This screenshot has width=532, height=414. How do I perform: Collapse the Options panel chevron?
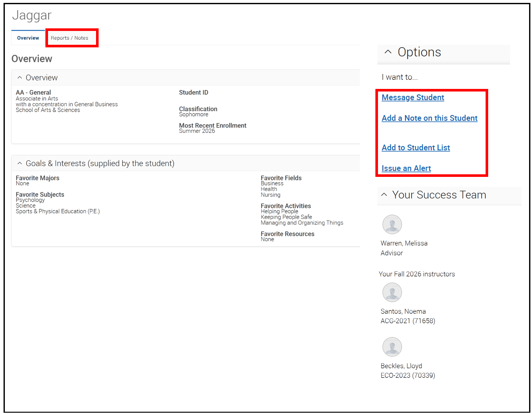(388, 52)
